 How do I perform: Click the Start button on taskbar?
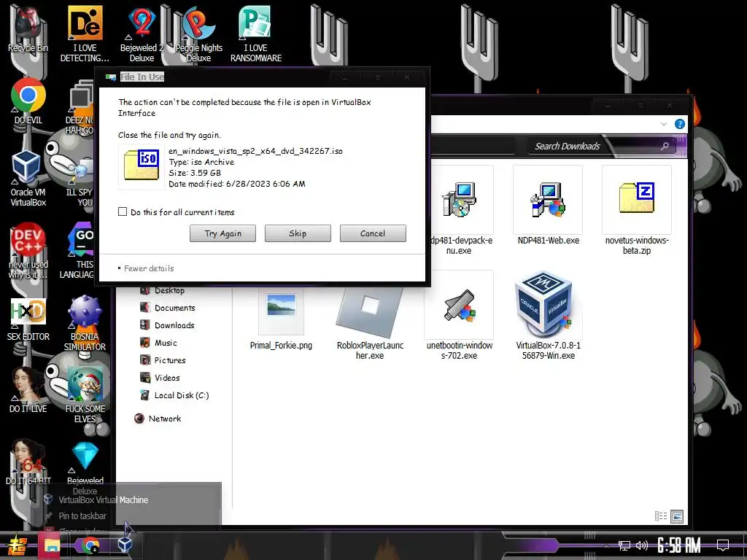pyautogui.click(x=18, y=545)
